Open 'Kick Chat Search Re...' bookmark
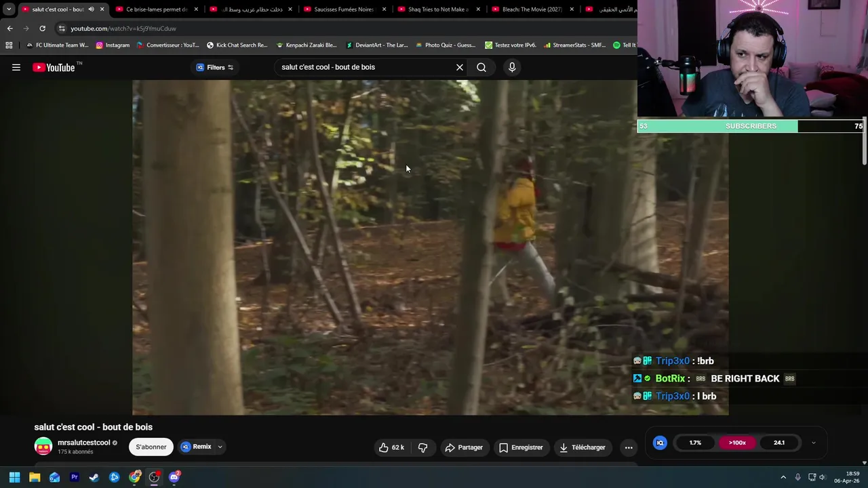Screen dimensions: 868x488 [237, 45]
